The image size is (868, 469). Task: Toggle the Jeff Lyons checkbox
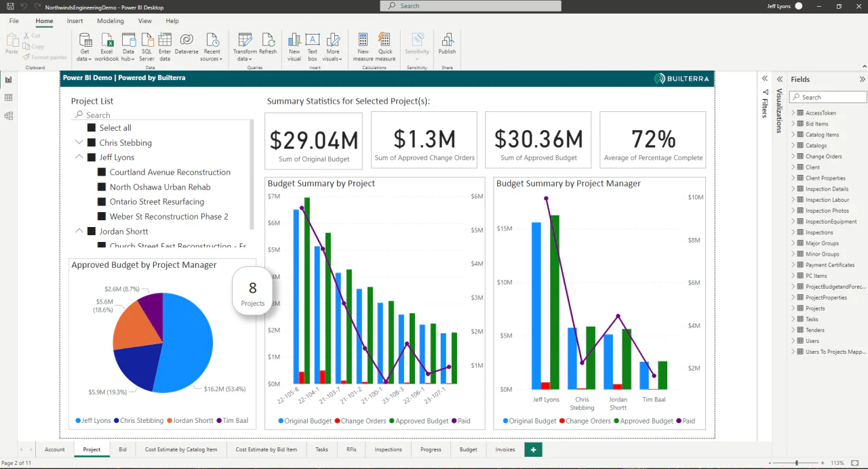point(92,157)
